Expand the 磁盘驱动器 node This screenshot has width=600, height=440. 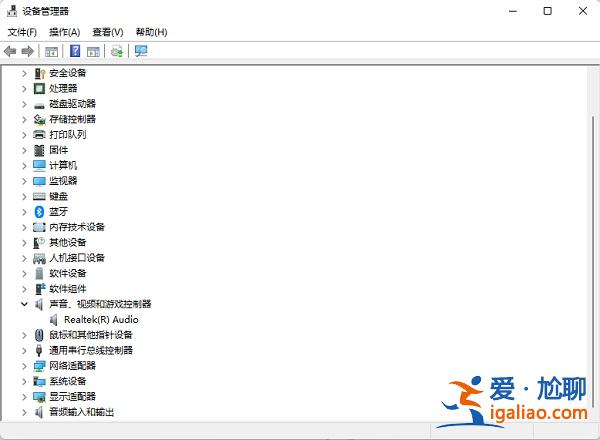pos(24,104)
